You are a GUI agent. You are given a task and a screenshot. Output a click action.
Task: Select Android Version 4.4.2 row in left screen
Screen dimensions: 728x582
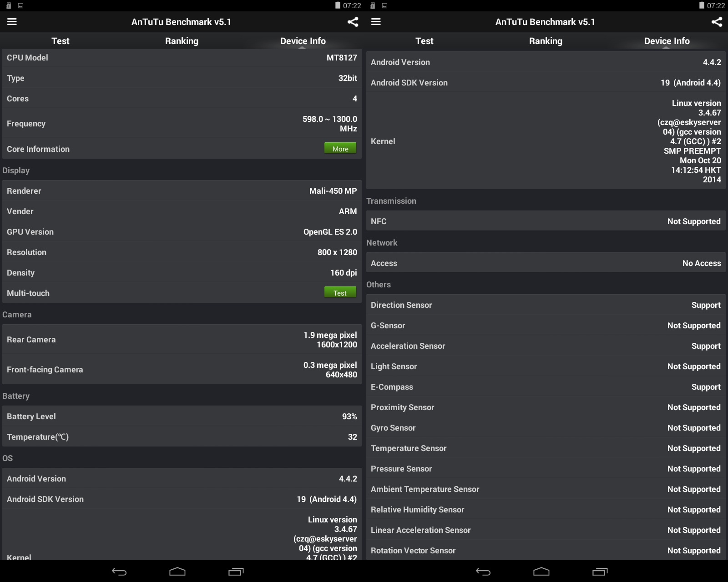tap(182, 479)
